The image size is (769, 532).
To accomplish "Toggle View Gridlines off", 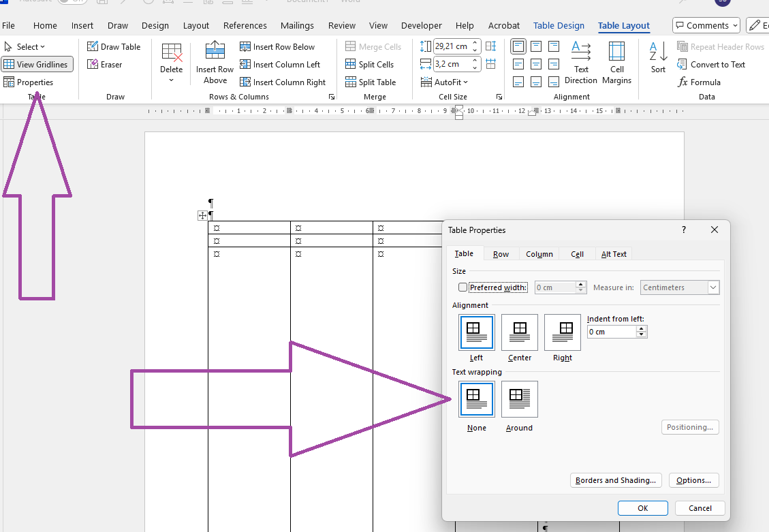I will [x=37, y=64].
